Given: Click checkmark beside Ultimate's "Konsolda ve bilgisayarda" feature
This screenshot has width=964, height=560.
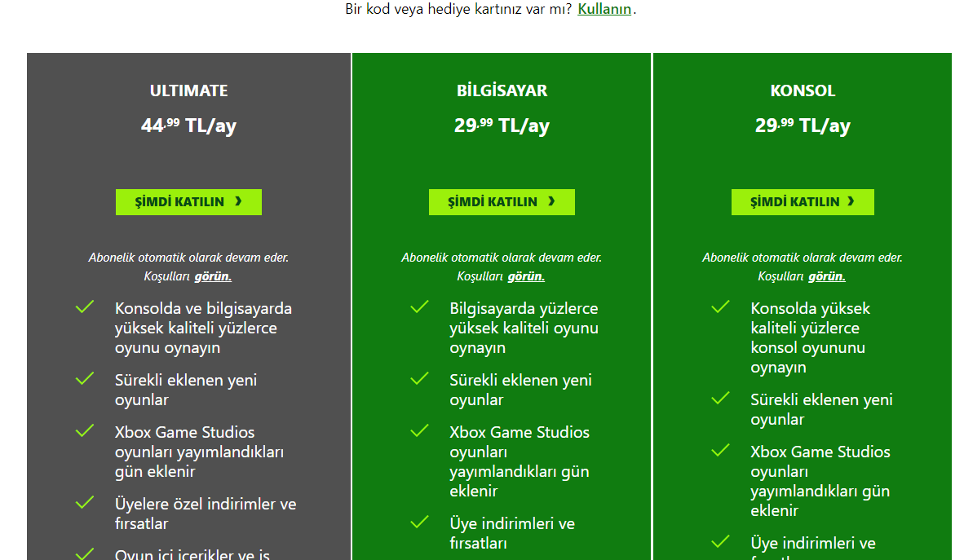Looking at the screenshot, I should [85, 307].
